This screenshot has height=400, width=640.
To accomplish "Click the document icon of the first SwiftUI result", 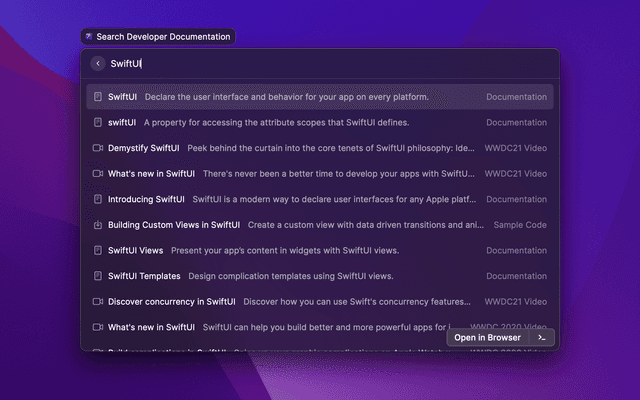I will (x=98, y=97).
